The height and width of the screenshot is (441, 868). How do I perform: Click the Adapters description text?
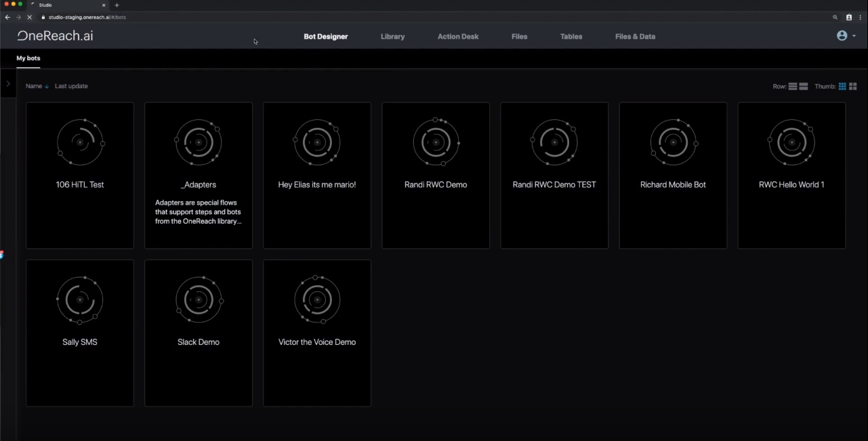coord(199,212)
